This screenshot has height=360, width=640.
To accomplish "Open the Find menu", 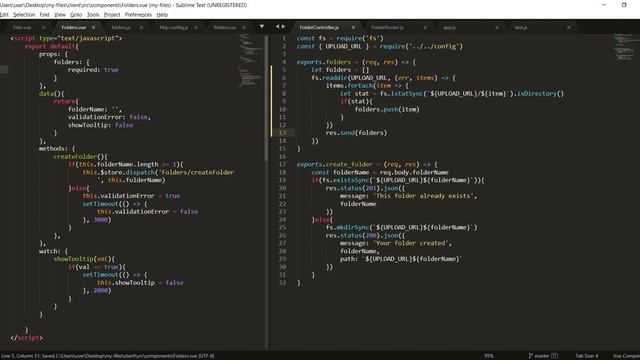I will tap(44, 15).
